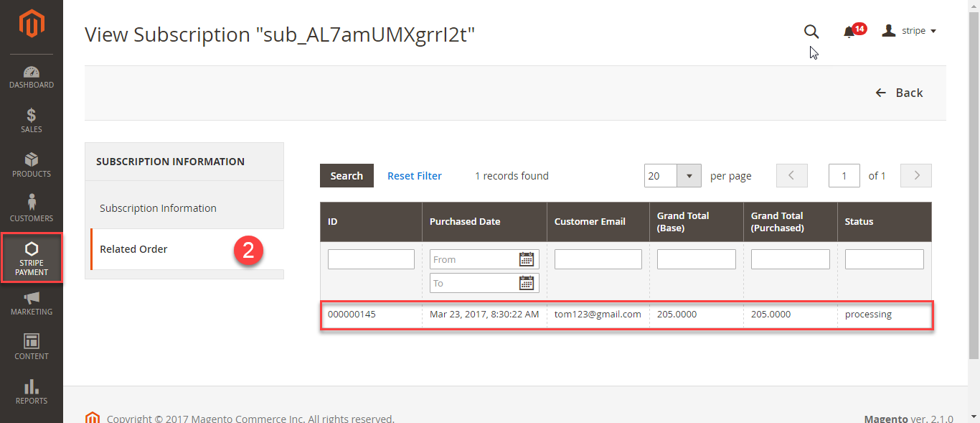The image size is (980, 423).
Task: Open notifications bell with 14 alerts
Action: 850,32
